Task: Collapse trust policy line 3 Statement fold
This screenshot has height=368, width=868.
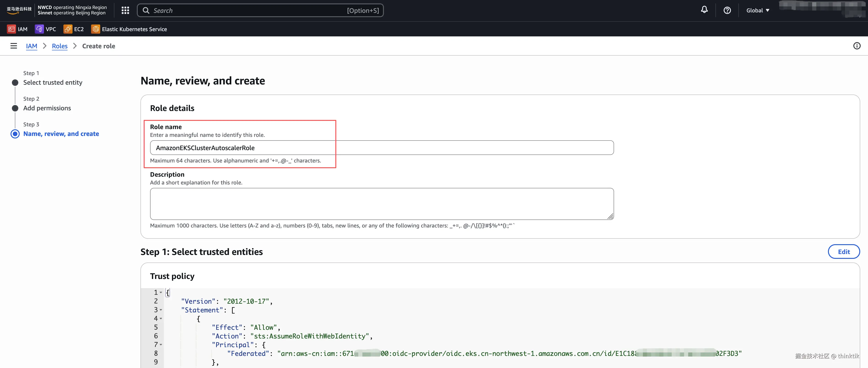Action: pyautogui.click(x=161, y=310)
